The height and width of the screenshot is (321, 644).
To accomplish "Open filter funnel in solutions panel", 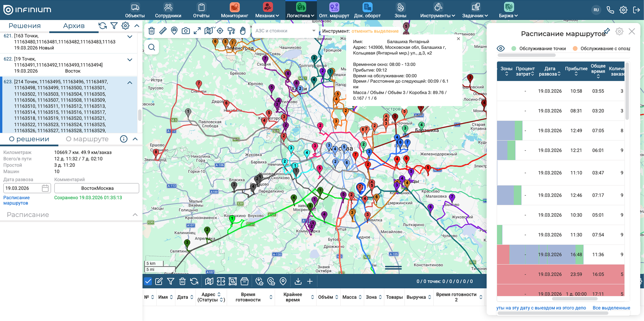I will 114,26.
